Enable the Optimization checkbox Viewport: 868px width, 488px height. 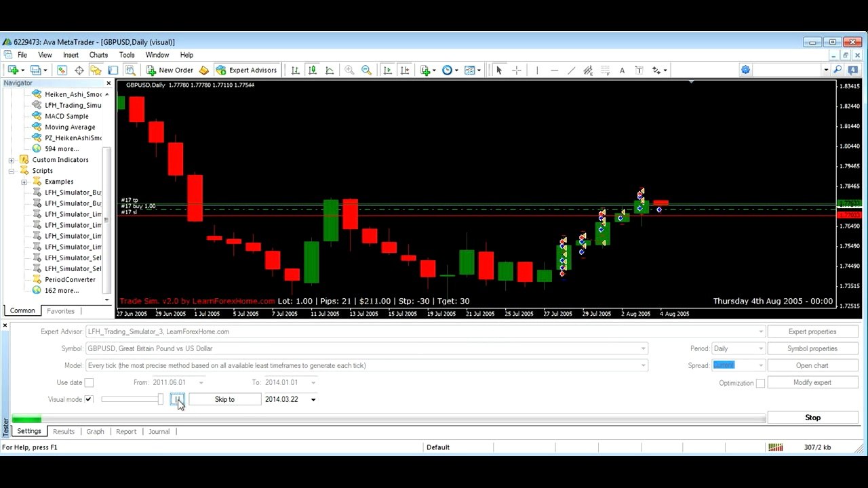760,383
